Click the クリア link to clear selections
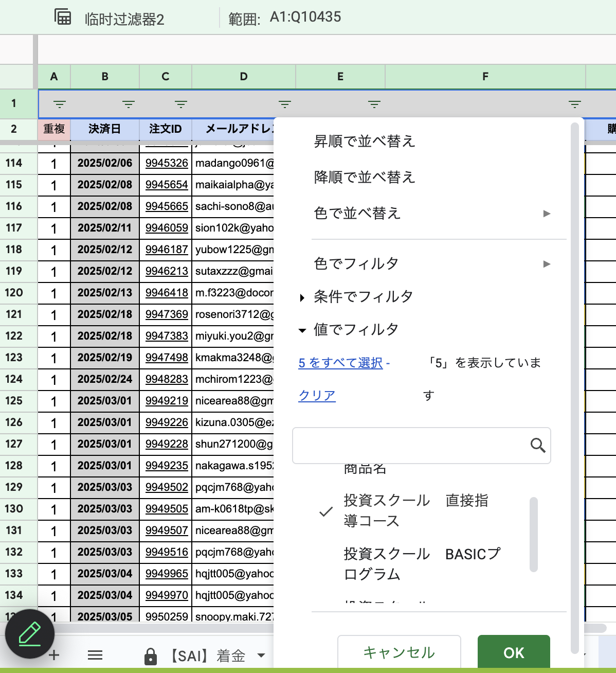This screenshot has width=616, height=673. point(316,396)
